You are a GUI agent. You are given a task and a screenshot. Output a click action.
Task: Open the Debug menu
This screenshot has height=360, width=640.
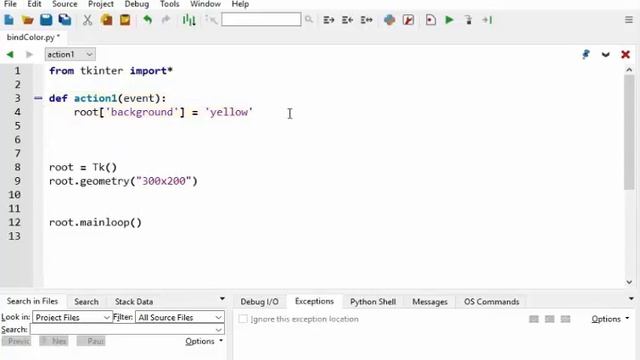pyautogui.click(x=136, y=4)
